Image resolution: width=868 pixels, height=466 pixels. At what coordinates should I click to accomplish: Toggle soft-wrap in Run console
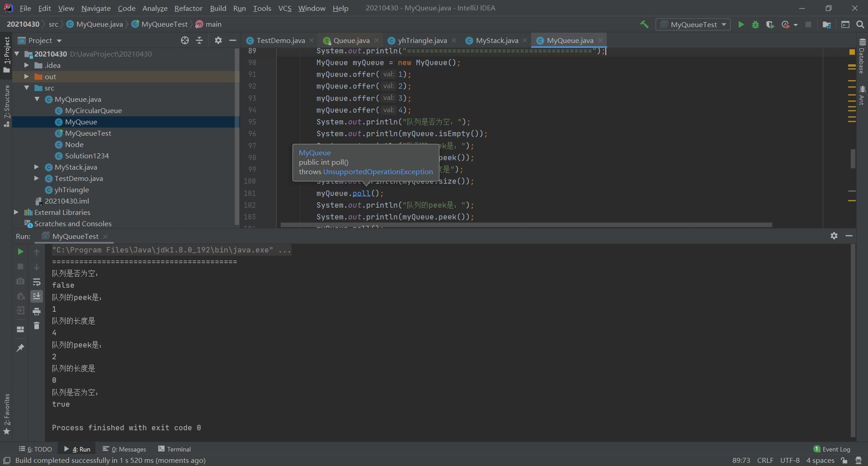pyautogui.click(x=37, y=282)
